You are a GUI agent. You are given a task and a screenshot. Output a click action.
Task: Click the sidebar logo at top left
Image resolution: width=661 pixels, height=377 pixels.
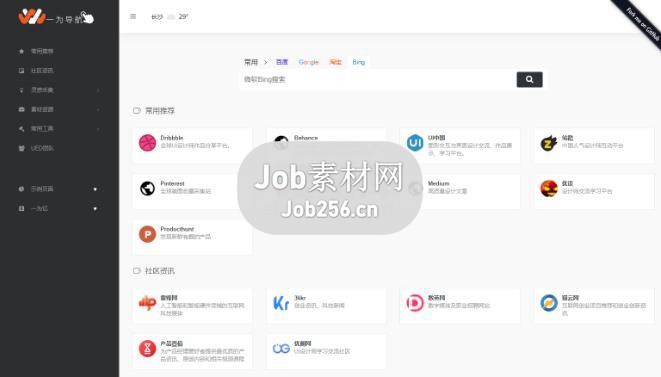click(x=56, y=17)
